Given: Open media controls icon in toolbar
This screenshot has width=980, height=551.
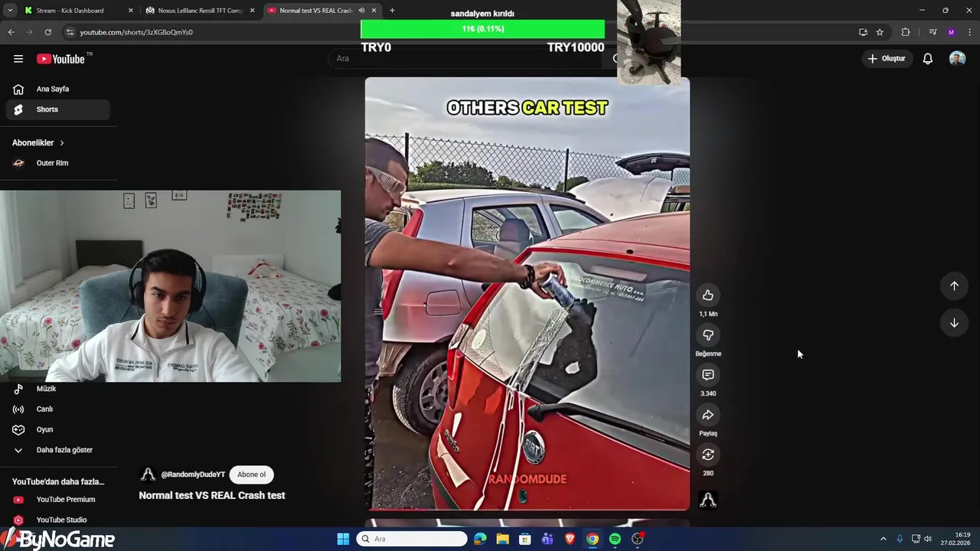Looking at the screenshot, I should (x=933, y=32).
